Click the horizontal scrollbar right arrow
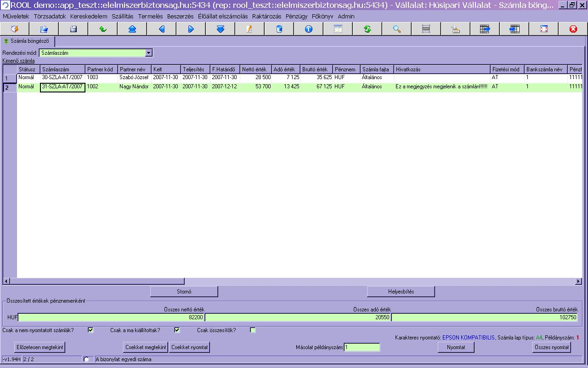This screenshot has height=368, width=588. (579, 281)
